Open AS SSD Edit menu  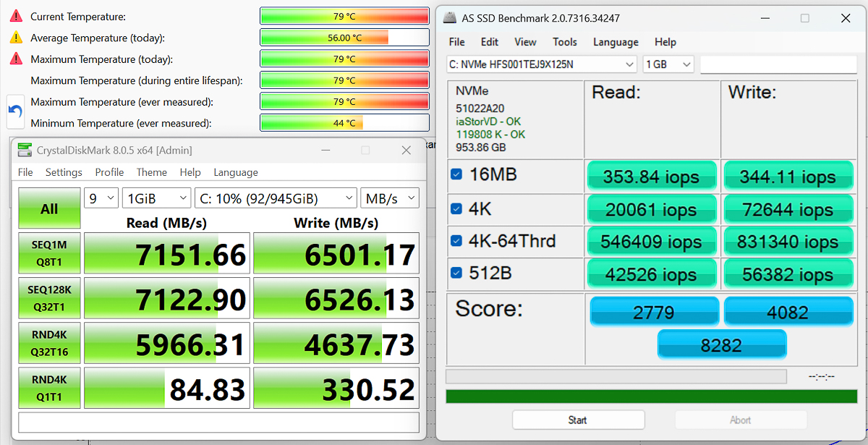coord(490,42)
